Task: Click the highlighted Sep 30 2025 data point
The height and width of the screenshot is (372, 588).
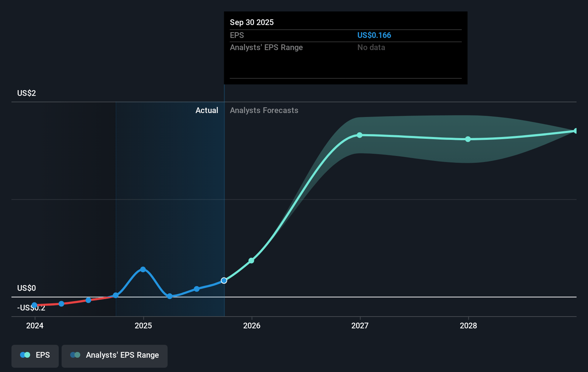Action: click(x=224, y=280)
